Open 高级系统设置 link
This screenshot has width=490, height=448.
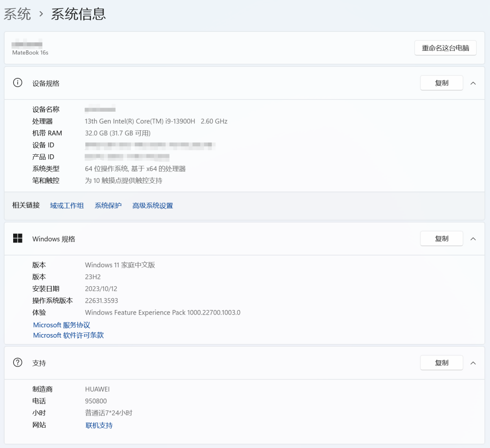[x=153, y=206]
